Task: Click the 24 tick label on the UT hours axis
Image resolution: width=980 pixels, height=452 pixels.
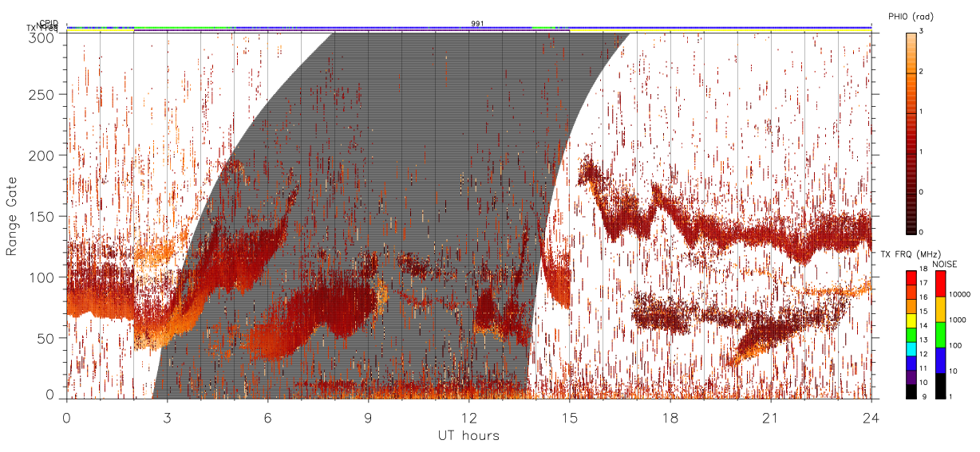Action: tap(871, 417)
